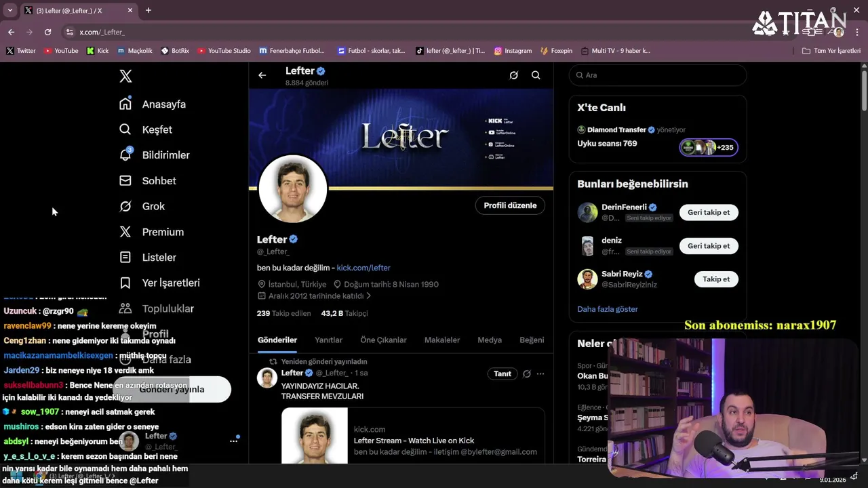Click the envelope icon beside Sohbet
868x488 pixels.
click(125, 181)
